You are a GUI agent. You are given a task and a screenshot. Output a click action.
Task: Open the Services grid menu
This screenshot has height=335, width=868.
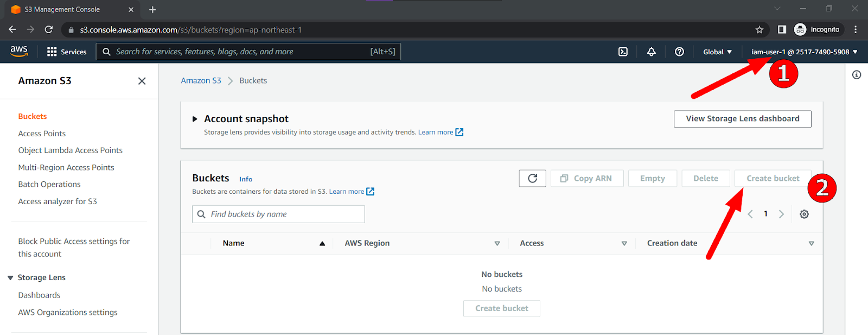pyautogui.click(x=67, y=52)
